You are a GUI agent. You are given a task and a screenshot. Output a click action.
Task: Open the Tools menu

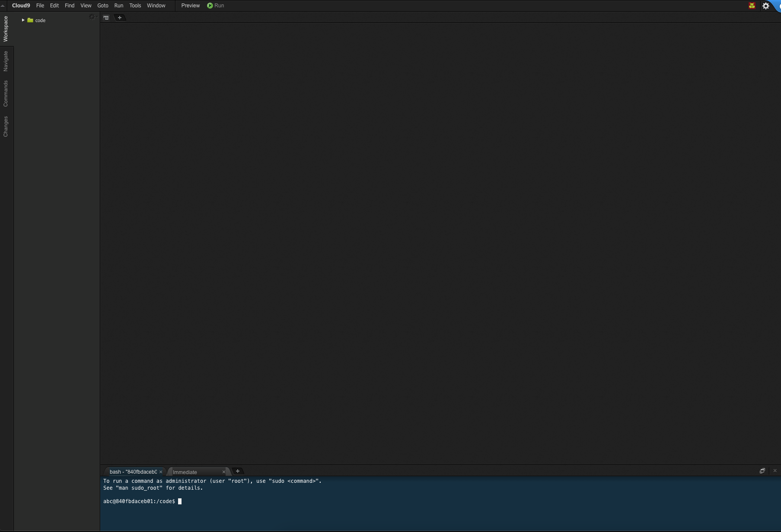click(x=135, y=6)
